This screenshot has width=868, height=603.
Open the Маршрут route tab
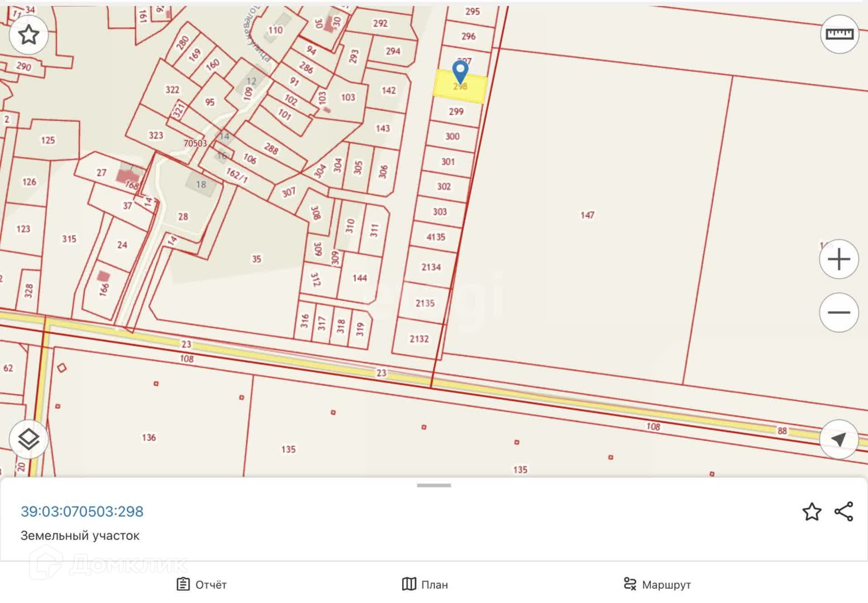click(657, 584)
